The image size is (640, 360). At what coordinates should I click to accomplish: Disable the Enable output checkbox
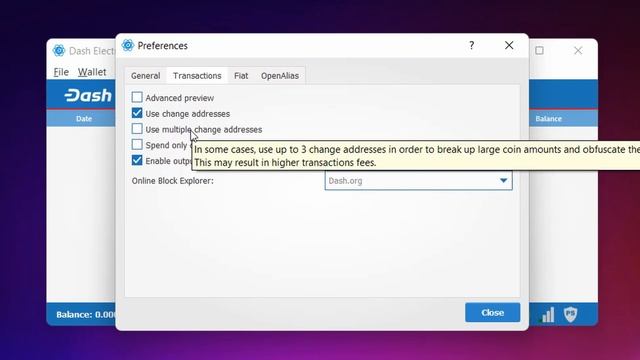(x=137, y=160)
